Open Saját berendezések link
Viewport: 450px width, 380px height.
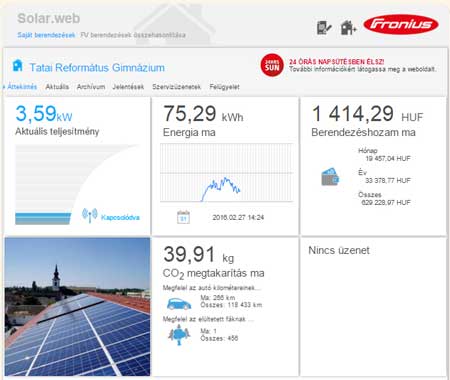(x=46, y=35)
